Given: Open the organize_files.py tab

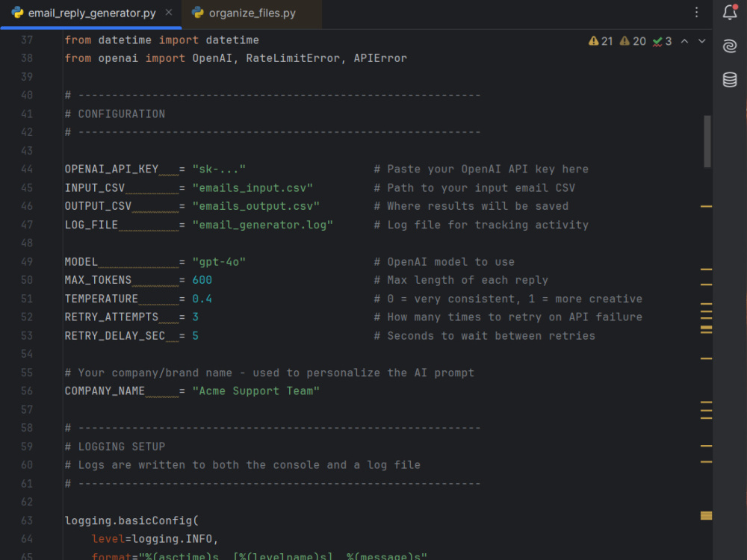Looking at the screenshot, I should point(252,13).
